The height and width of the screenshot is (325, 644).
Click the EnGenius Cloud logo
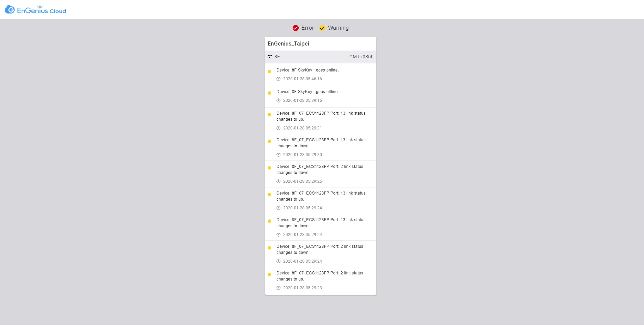[35, 10]
